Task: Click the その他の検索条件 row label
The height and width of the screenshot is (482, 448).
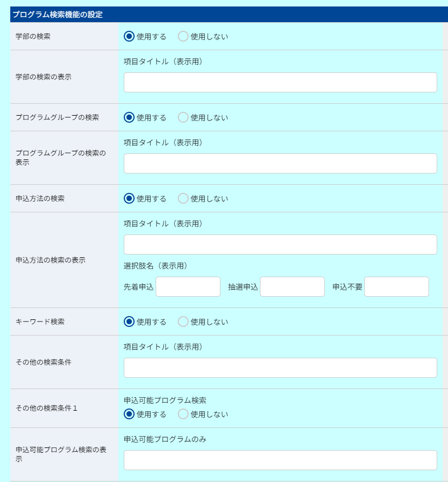Action: click(x=43, y=362)
